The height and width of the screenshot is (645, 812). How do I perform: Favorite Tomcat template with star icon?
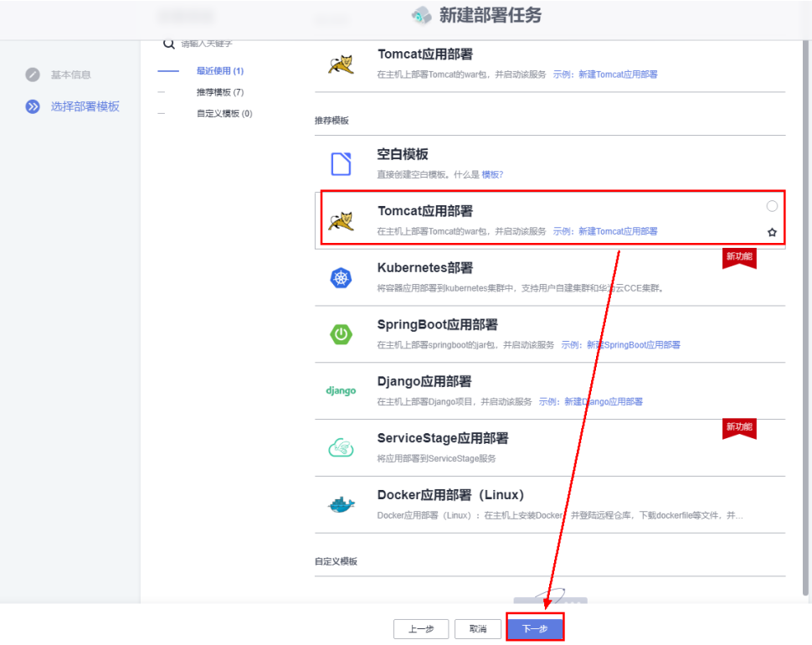pos(772,232)
